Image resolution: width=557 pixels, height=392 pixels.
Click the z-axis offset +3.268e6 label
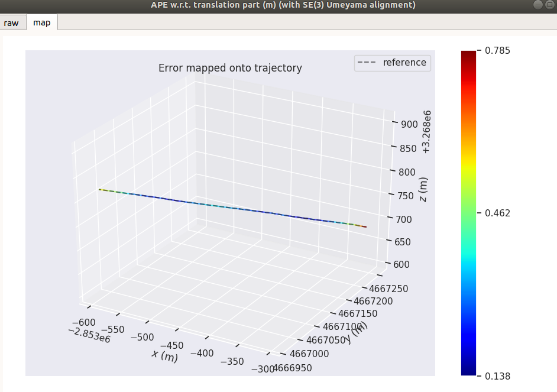426,132
